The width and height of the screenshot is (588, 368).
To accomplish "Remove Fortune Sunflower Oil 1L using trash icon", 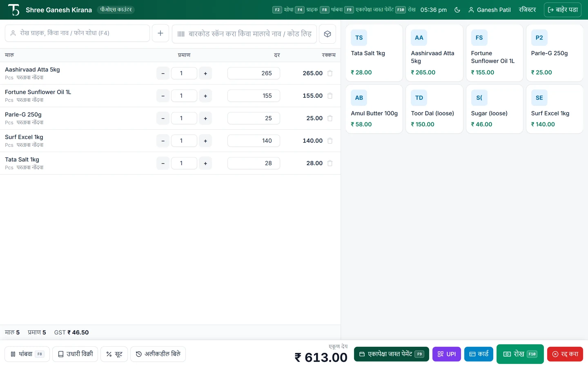I will 330,96.
